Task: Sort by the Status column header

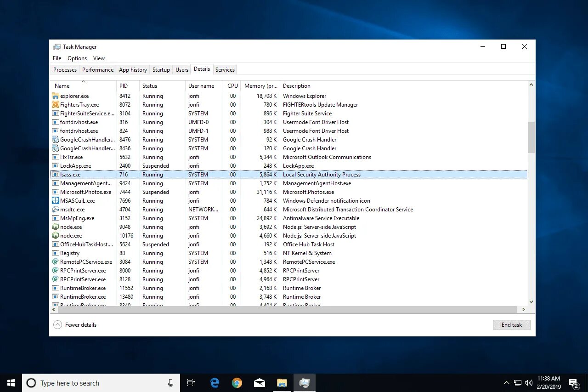Action: 162,86
